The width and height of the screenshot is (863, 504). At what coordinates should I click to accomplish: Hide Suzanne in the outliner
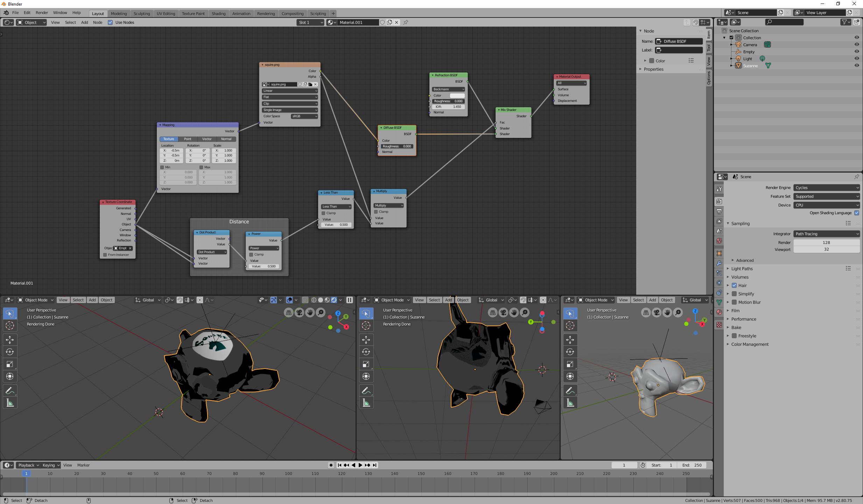point(857,65)
